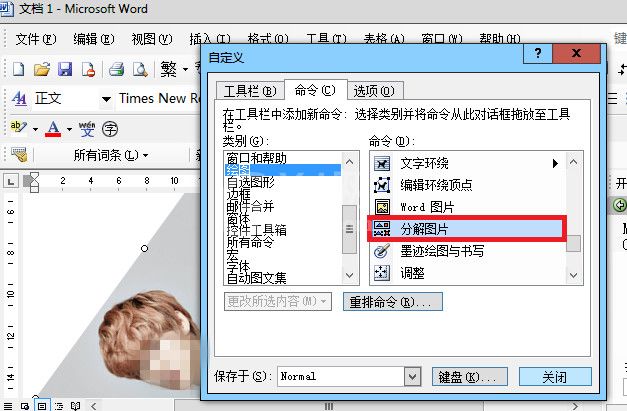This screenshot has height=411, width=627.
Task: Select 控件工具箱 category
Action: tap(283, 230)
